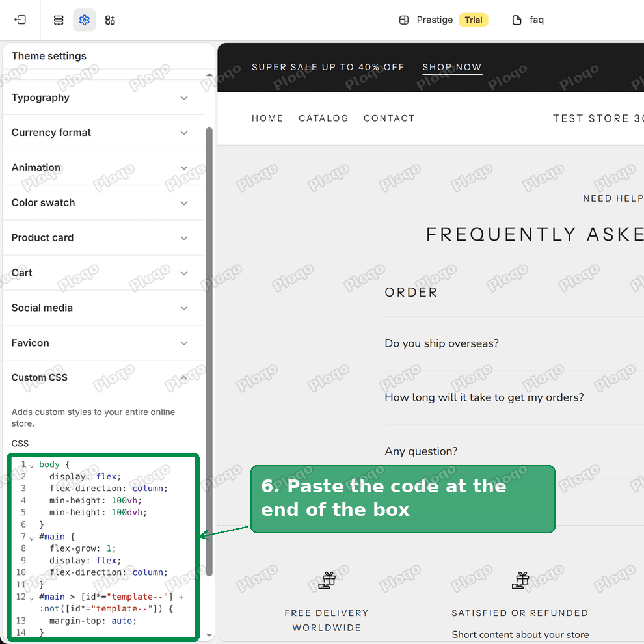Open the App embeds icon
644x644 pixels.
click(x=110, y=20)
